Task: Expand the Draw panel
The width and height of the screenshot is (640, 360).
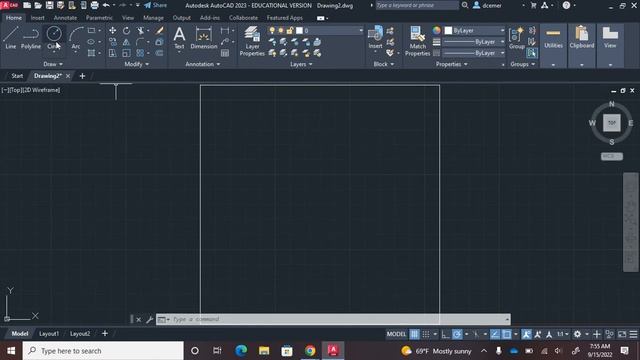Action: coord(53,64)
